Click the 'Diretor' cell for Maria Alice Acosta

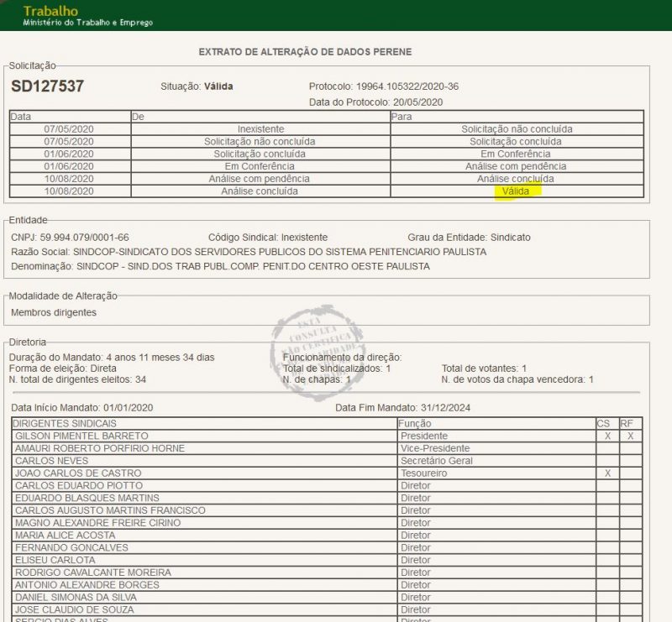[496, 536]
